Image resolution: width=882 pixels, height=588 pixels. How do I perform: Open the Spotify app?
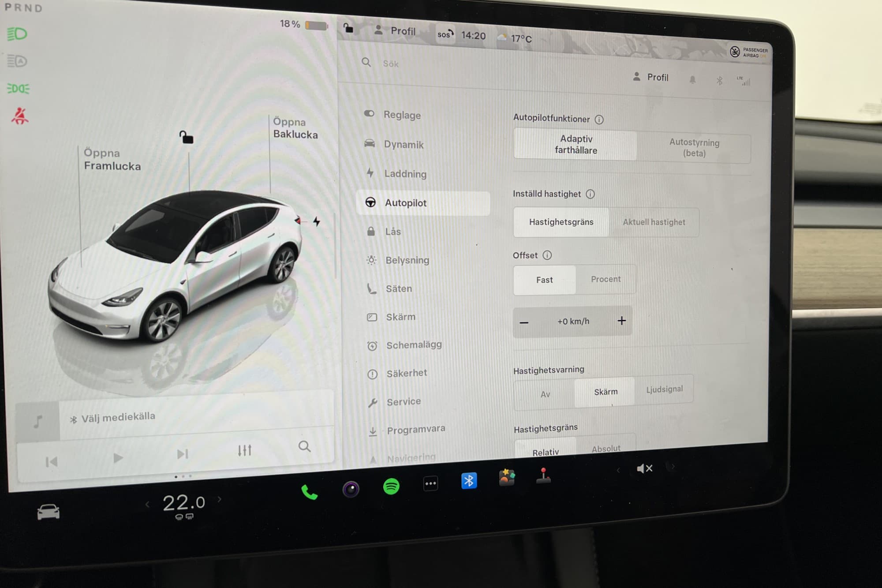(x=391, y=487)
